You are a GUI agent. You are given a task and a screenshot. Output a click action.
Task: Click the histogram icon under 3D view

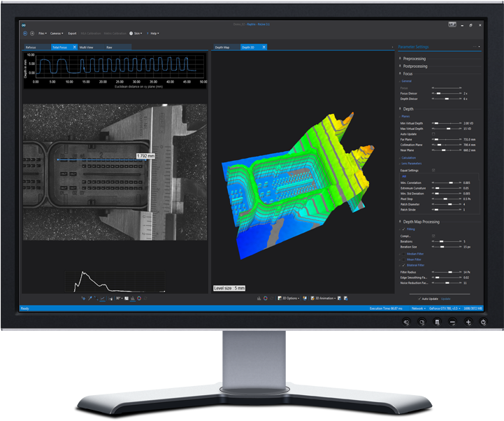(x=259, y=298)
